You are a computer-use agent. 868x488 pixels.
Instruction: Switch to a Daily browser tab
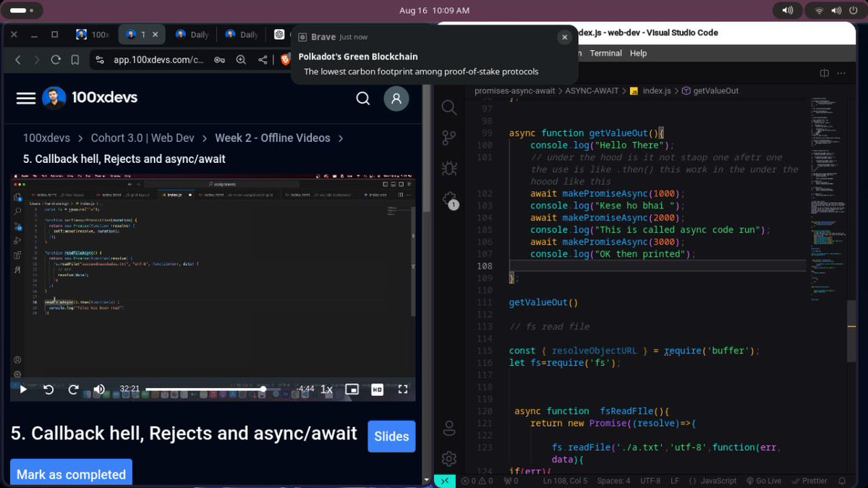tap(193, 34)
